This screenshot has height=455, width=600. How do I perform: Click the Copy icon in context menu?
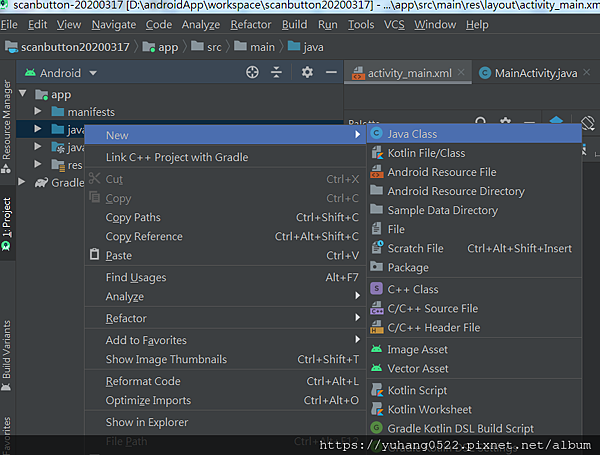tap(95, 197)
